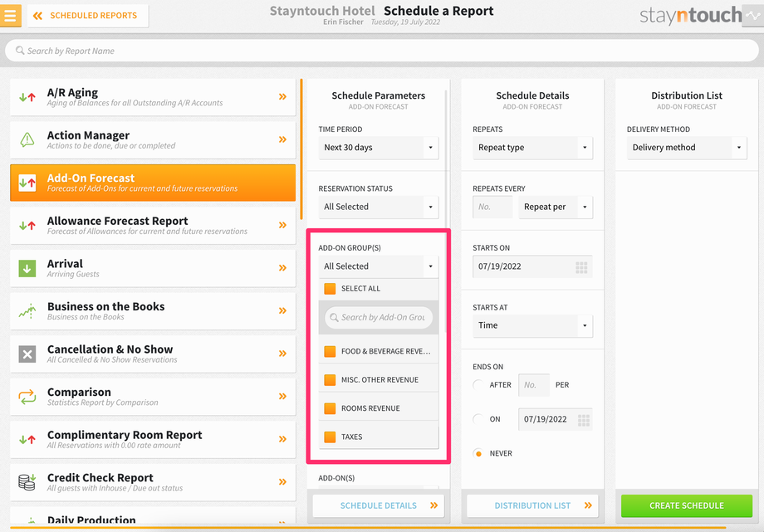This screenshot has height=532, width=764.
Task: Toggle the Select All checkbox
Action: click(x=330, y=289)
